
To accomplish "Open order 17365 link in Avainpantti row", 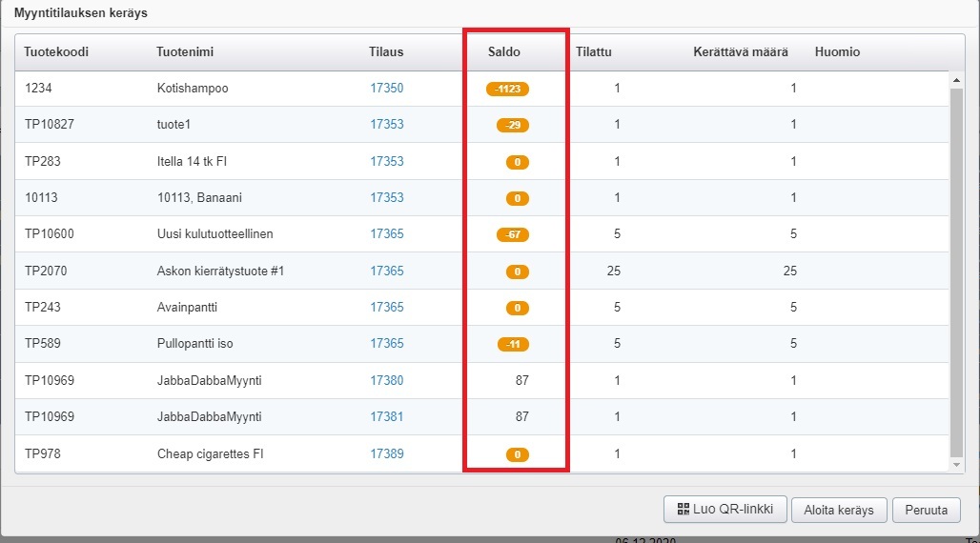I will [386, 308].
